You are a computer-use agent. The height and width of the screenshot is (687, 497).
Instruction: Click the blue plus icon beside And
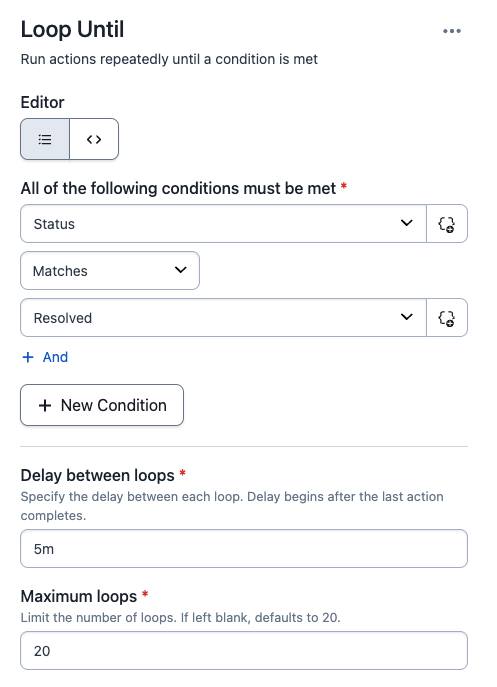pyautogui.click(x=28, y=357)
